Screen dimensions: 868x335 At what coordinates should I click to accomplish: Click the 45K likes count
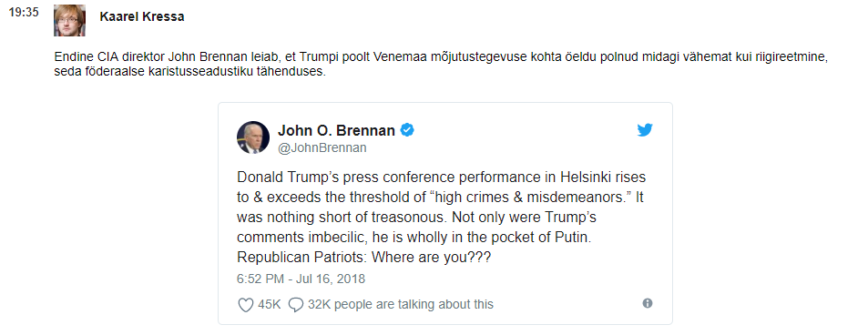[x=270, y=305]
